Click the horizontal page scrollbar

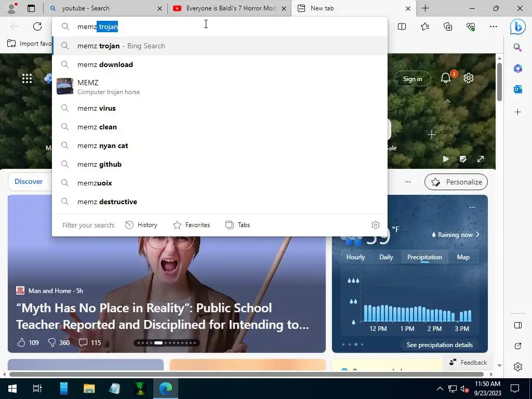246,374
